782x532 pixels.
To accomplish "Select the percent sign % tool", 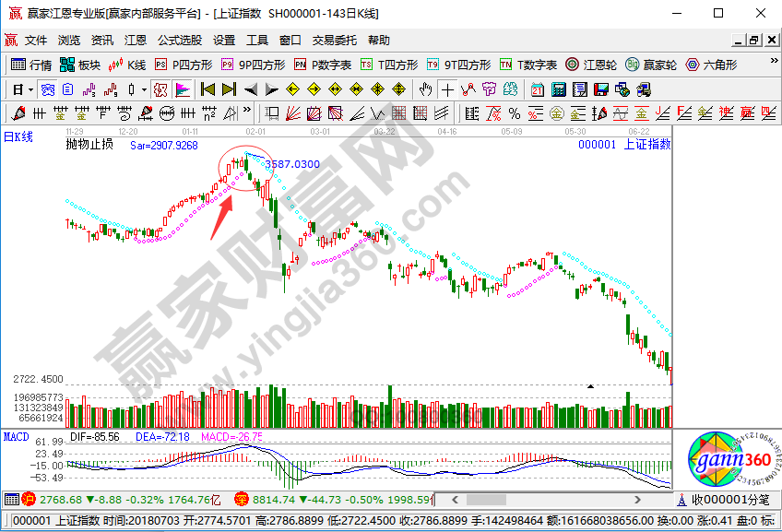I will tap(514, 113).
